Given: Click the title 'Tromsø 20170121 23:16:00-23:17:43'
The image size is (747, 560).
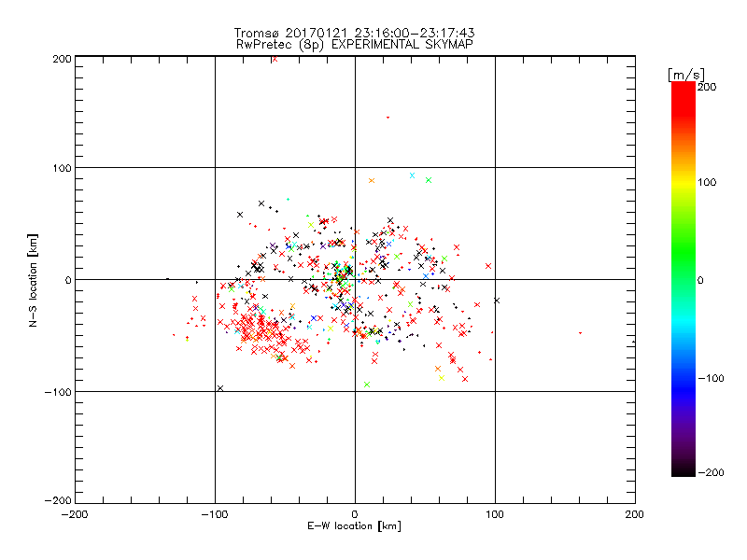Looking at the screenshot, I should (354, 33).
